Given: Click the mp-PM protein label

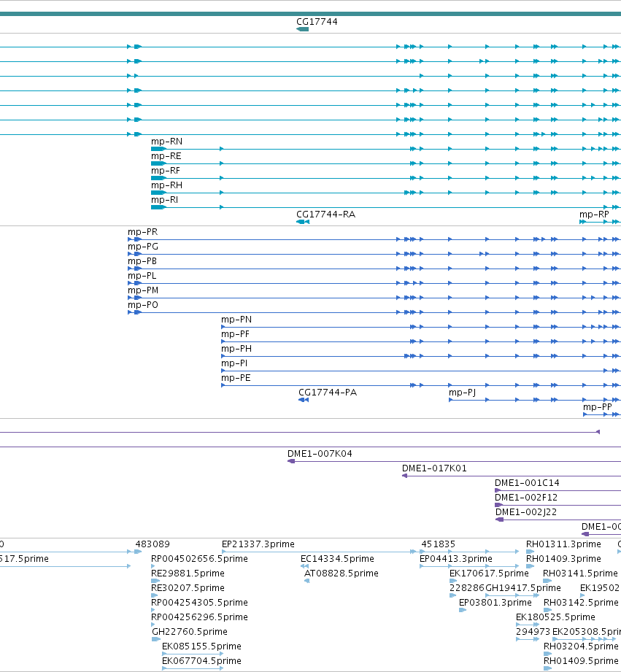Looking at the screenshot, I should (x=143, y=290).
